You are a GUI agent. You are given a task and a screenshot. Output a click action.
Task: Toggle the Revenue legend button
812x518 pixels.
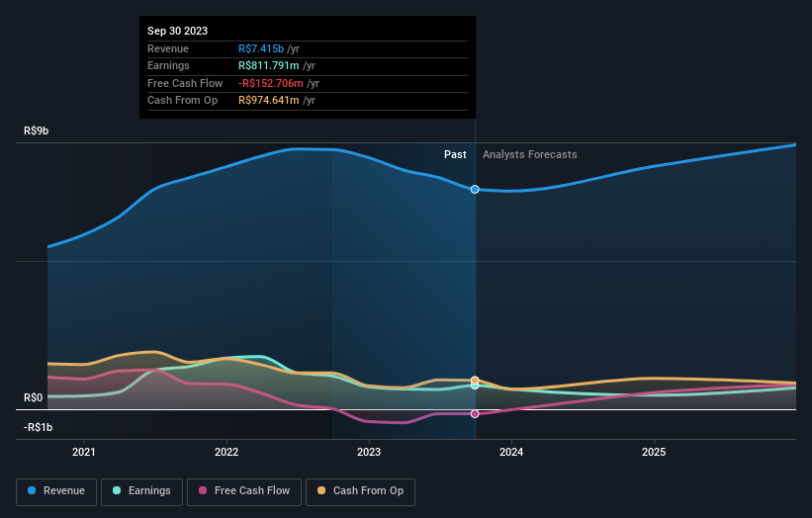click(56, 491)
